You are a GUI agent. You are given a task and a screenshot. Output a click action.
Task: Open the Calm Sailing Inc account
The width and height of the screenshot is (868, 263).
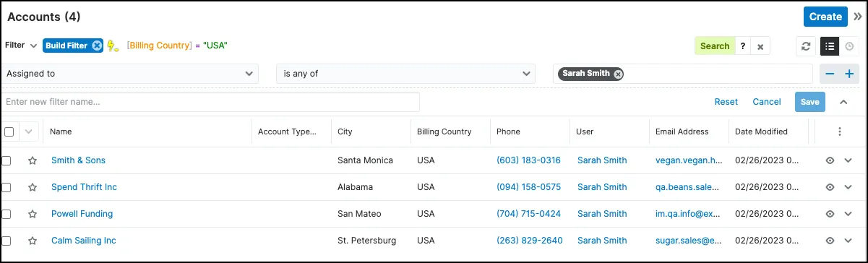(84, 241)
